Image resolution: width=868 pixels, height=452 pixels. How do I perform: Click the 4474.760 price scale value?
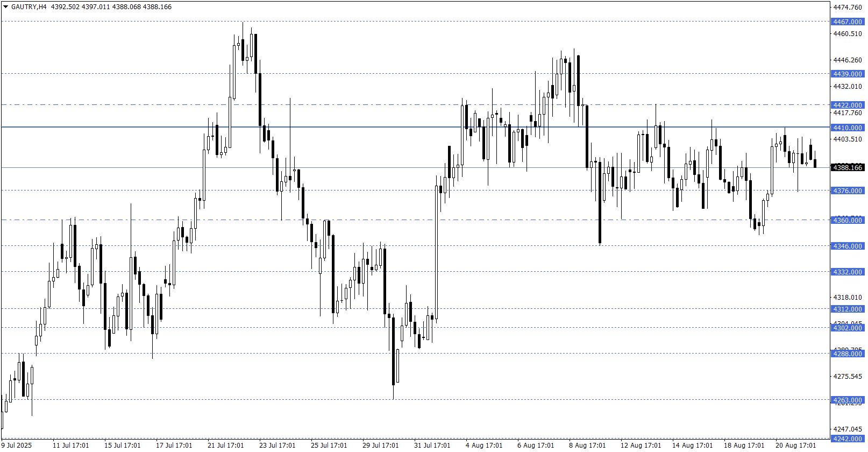[848, 8]
